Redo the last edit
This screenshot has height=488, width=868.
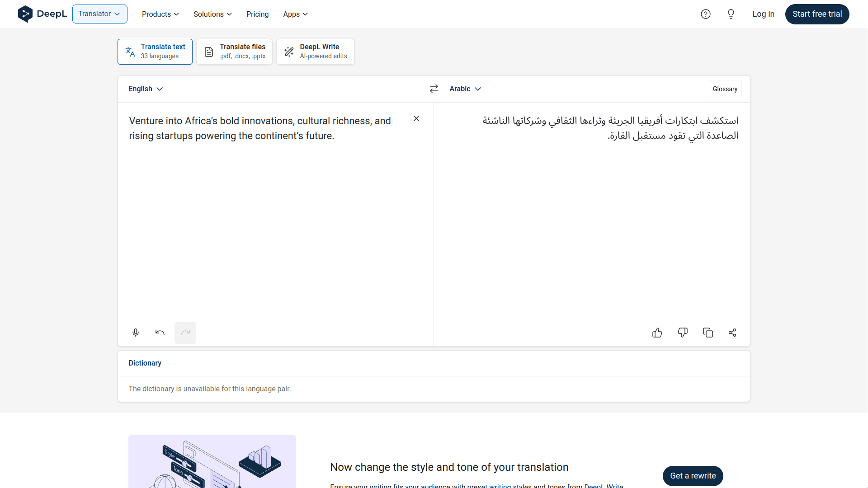pyautogui.click(x=185, y=333)
